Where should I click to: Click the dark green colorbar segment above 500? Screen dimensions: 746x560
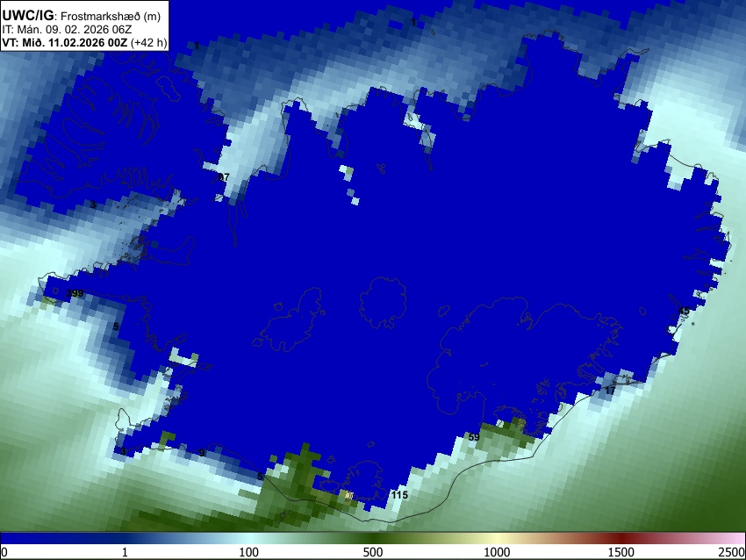[372, 538]
